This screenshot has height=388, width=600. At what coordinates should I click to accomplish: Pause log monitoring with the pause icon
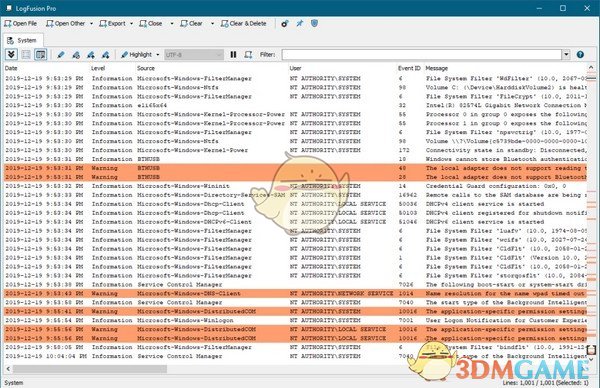(x=233, y=55)
